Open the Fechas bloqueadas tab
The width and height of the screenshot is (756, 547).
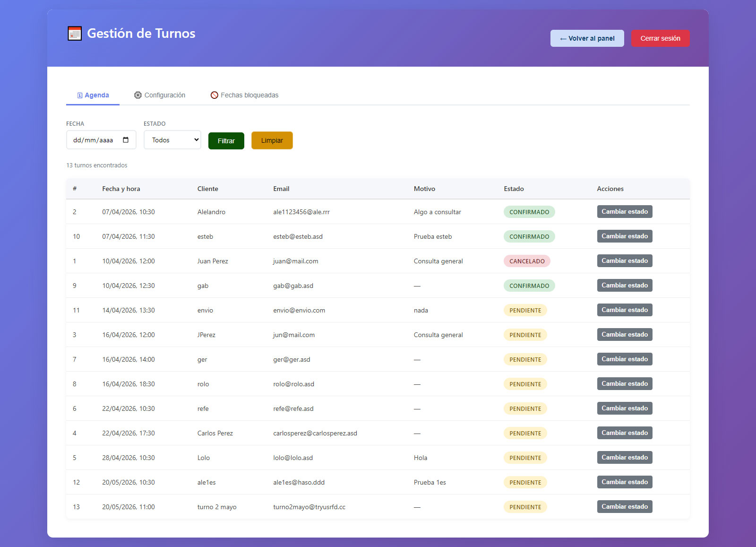pos(244,95)
